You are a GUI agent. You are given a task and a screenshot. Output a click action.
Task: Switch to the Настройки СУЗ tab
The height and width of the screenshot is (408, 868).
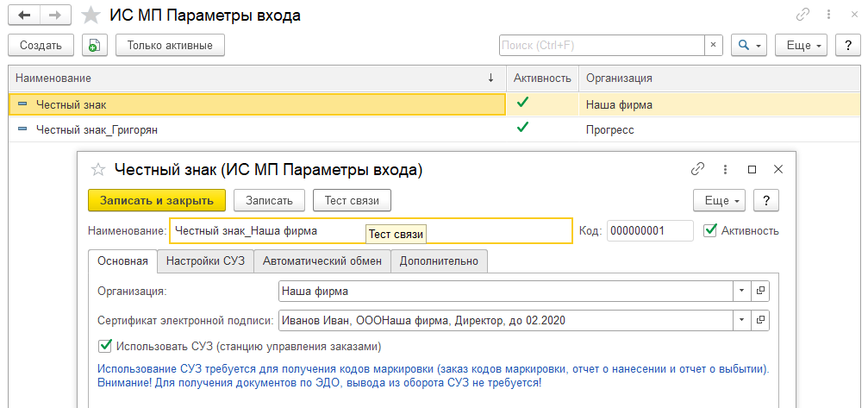click(x=205, y=261)
